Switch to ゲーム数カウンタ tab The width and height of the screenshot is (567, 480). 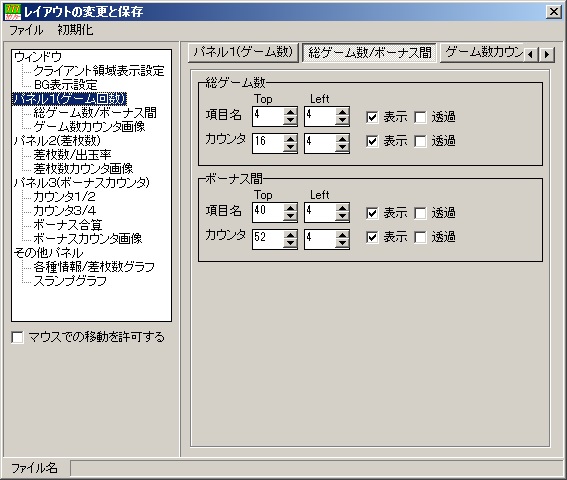[x=482, y=52]
